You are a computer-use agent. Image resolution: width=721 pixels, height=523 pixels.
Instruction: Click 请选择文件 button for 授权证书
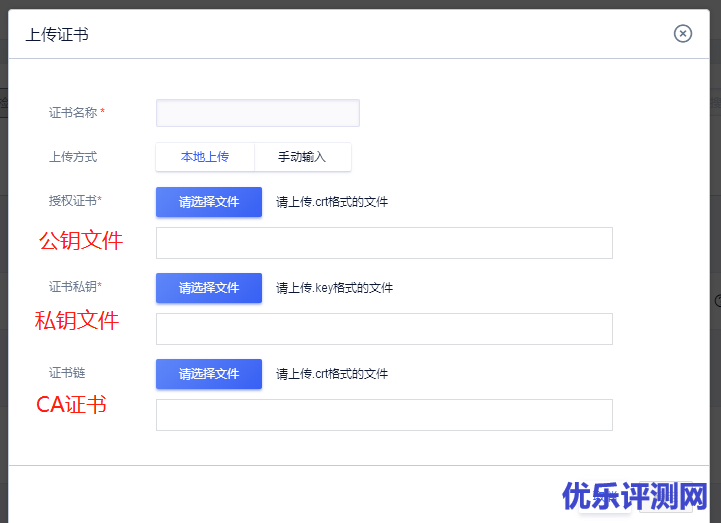(x=209, y=202)
